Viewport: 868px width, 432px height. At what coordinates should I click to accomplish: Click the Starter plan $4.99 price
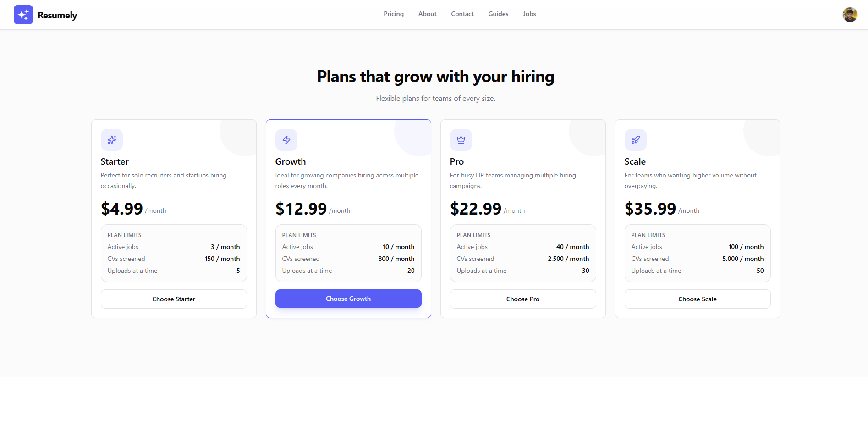coord(122,209)
